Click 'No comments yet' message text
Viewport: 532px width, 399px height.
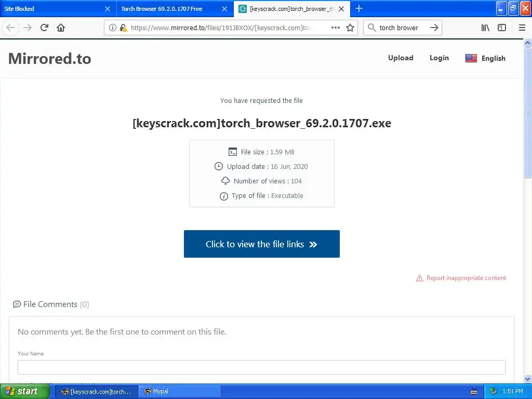pos(122,331)
